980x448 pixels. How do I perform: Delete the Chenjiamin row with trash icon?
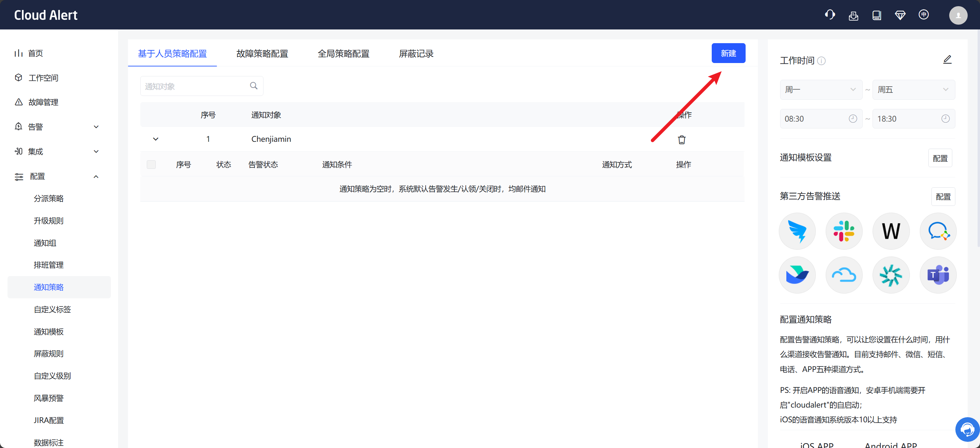pyautogui.click(x=681, y=139)
